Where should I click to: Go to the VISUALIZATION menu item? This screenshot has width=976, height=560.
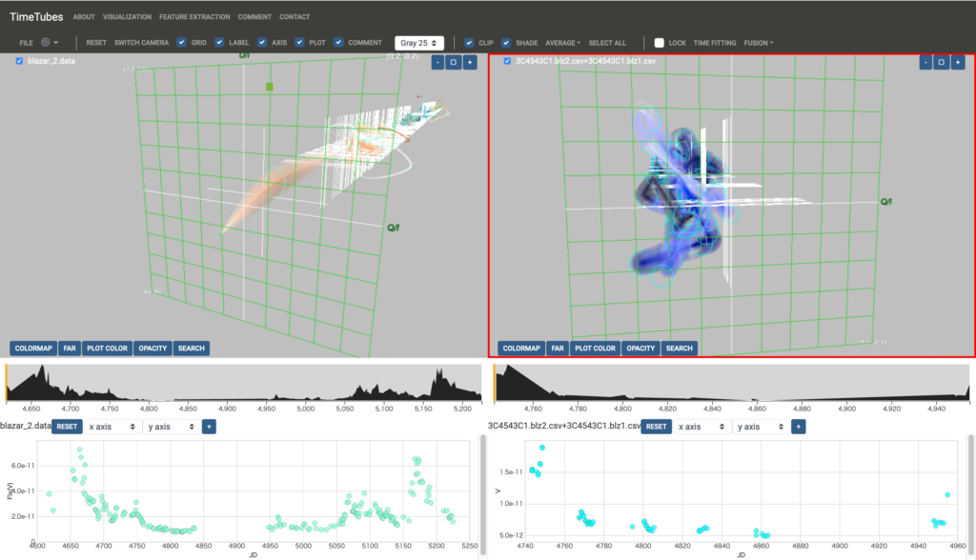tap(127, 17)
